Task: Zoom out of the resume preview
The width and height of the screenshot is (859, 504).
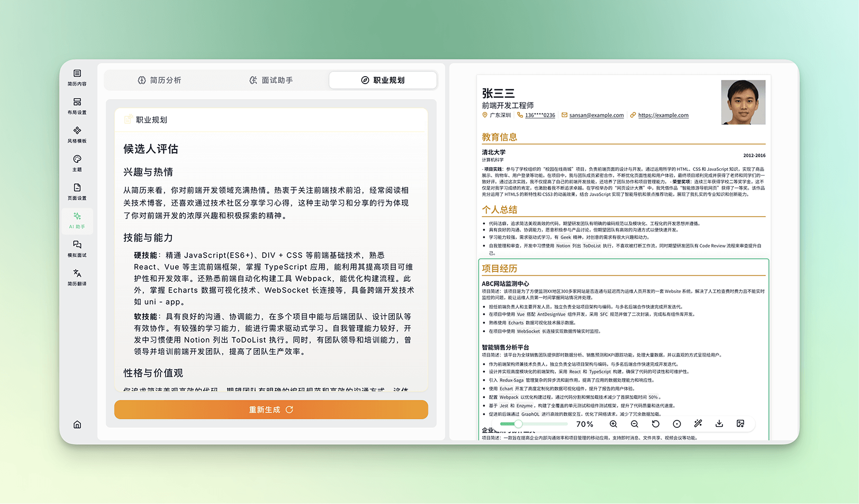Action: pos(635,424)
